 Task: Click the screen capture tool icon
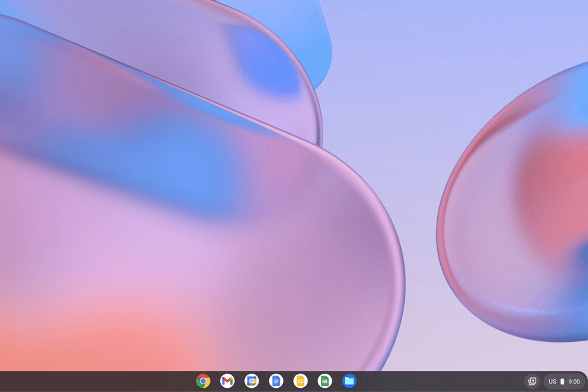click(533, 381)
